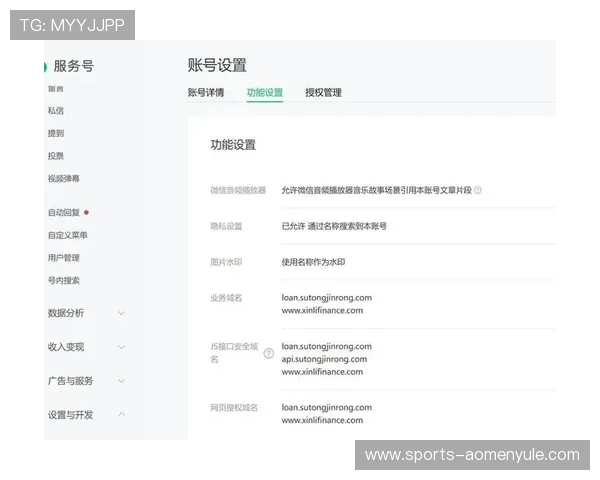600x480 pixels.
Task: Open 用户管理 in the sidebar
Action: [x=64, y=258]
